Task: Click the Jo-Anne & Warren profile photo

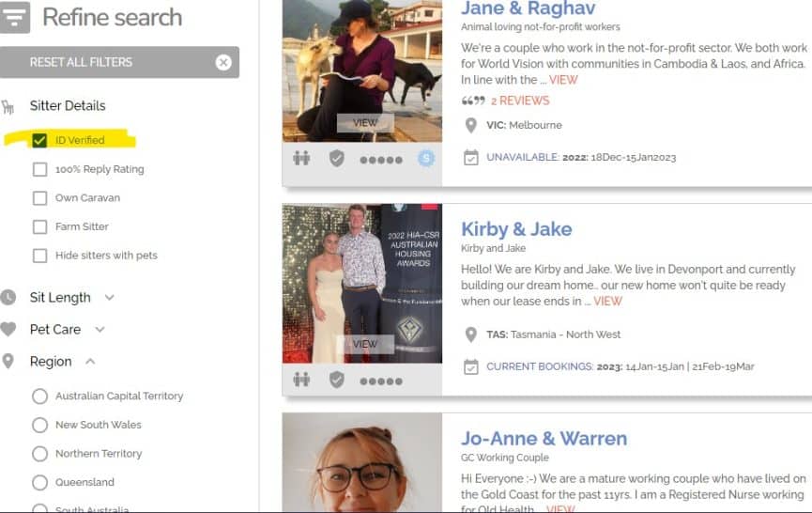Action: point(361,465)
